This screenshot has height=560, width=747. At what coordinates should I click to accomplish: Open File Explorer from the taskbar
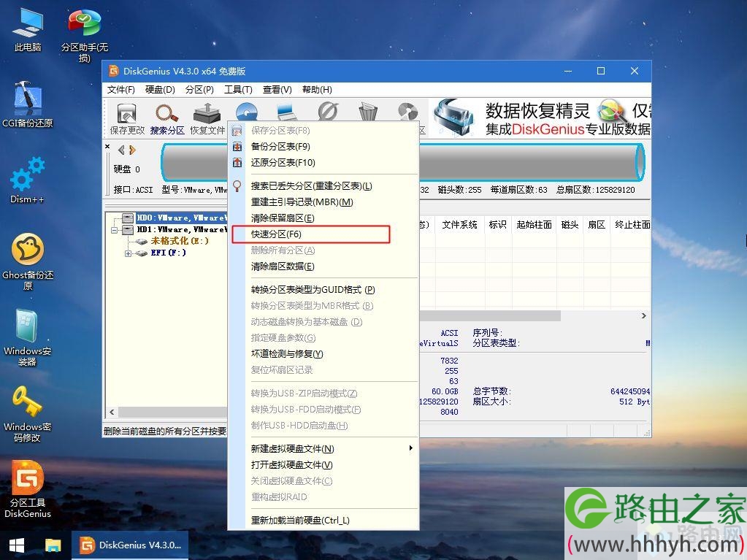coord(53,545)
